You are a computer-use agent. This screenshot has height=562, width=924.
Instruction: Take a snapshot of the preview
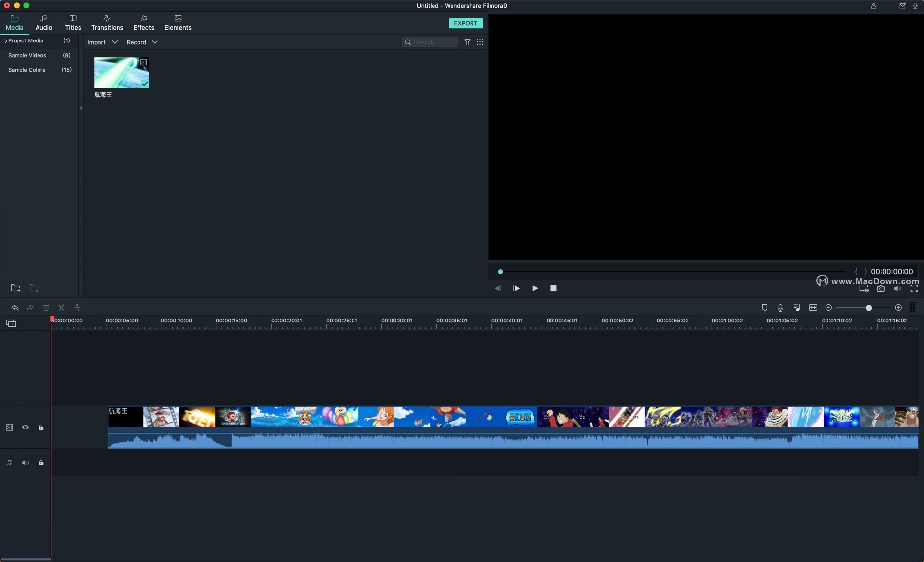880,288
